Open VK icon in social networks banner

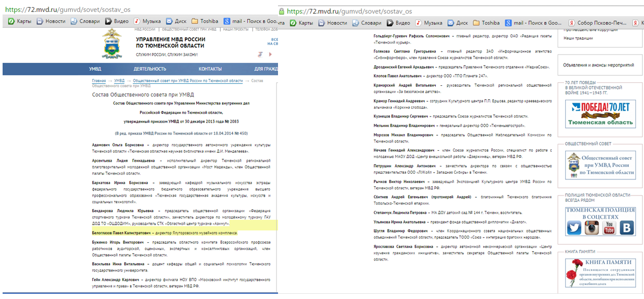[627, 228]
